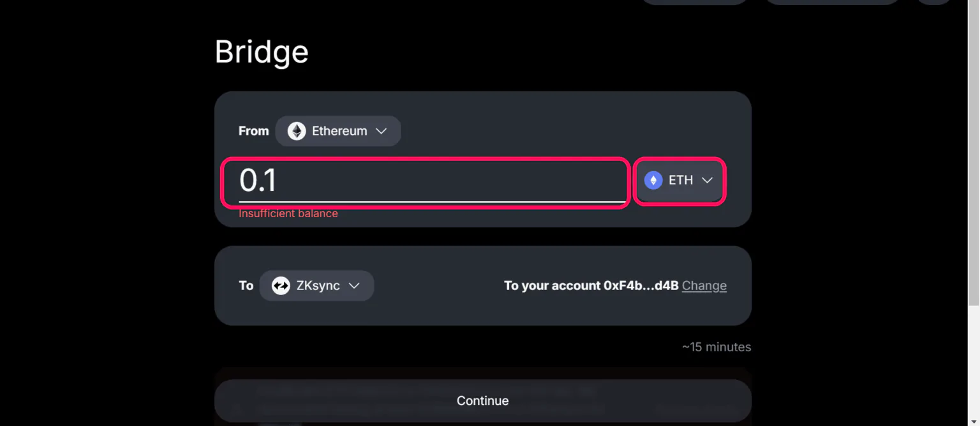The width and height of the screenshot is (980, 426).
Task: Select the ZKsync circular arrow logo
Action: 281,285
